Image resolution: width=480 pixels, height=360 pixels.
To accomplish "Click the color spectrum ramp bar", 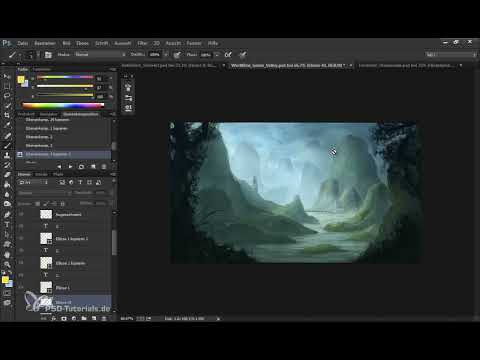I will [63, 106].
